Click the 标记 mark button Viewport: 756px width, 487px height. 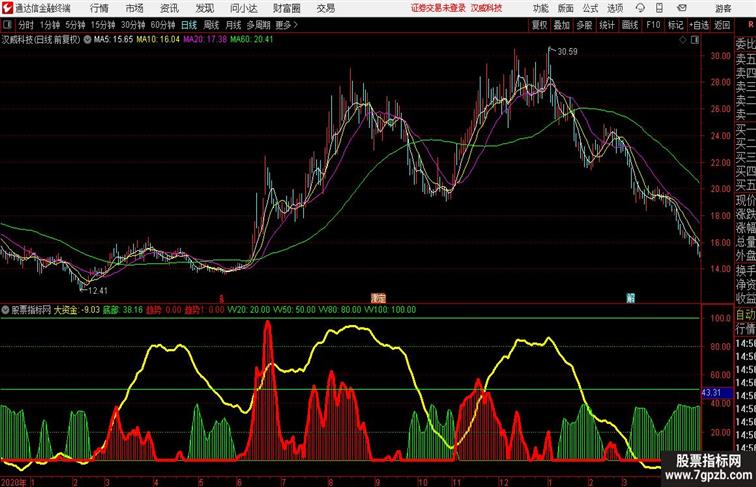pos(675,25)
